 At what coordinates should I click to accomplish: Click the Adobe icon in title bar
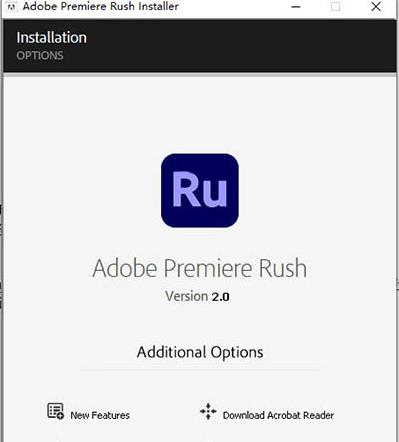pyautogui.click(x=11, y=7)
